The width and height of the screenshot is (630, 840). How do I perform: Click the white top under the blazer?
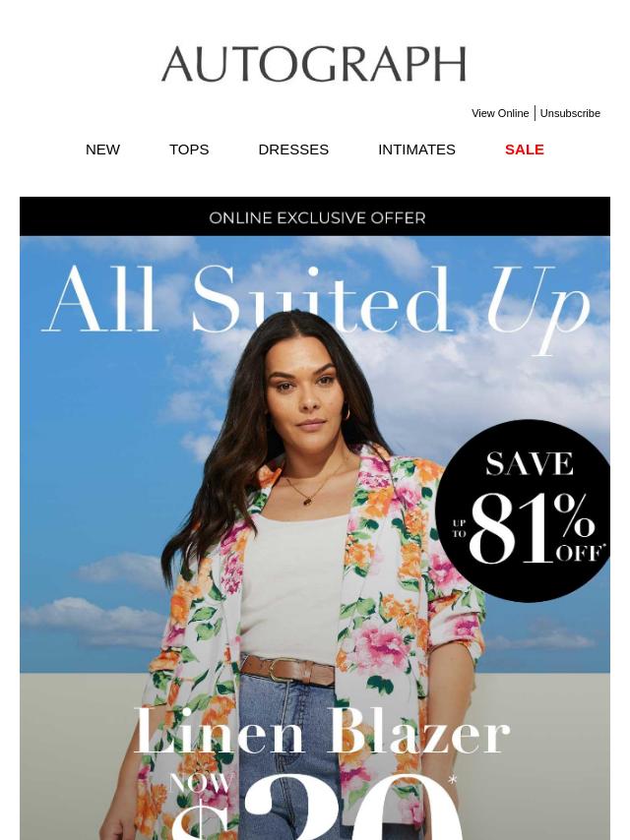[292, 586]
